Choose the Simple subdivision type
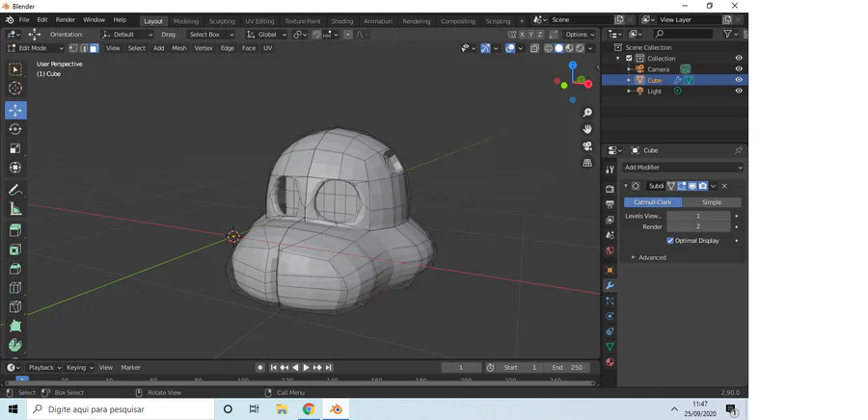Image resolution: width=868 pixels, height=420 pixels. click(x=712, y=202)
